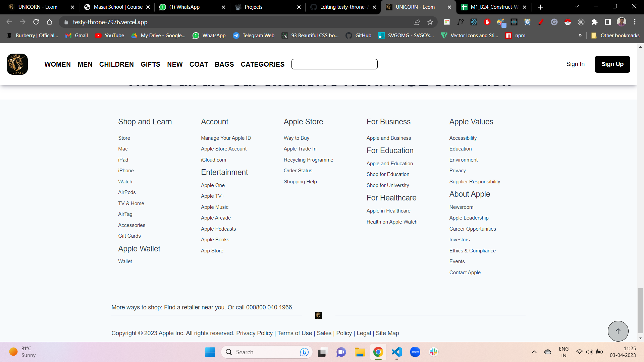Open the GitHub bookmark
Viewport: 644px width, 362px height.
coord(358,35)
